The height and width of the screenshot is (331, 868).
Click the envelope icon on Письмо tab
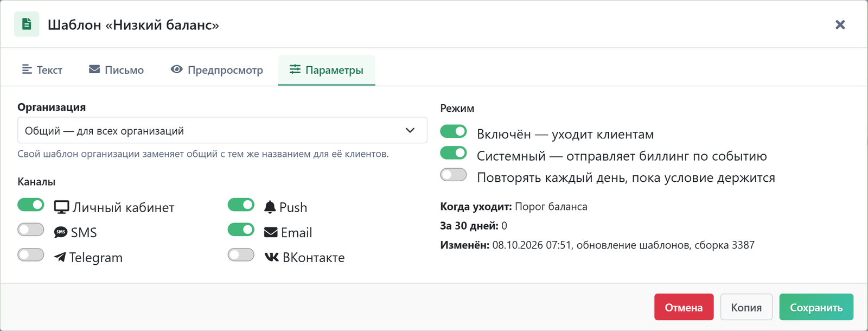pyautogui.click(x=94, y=69)
